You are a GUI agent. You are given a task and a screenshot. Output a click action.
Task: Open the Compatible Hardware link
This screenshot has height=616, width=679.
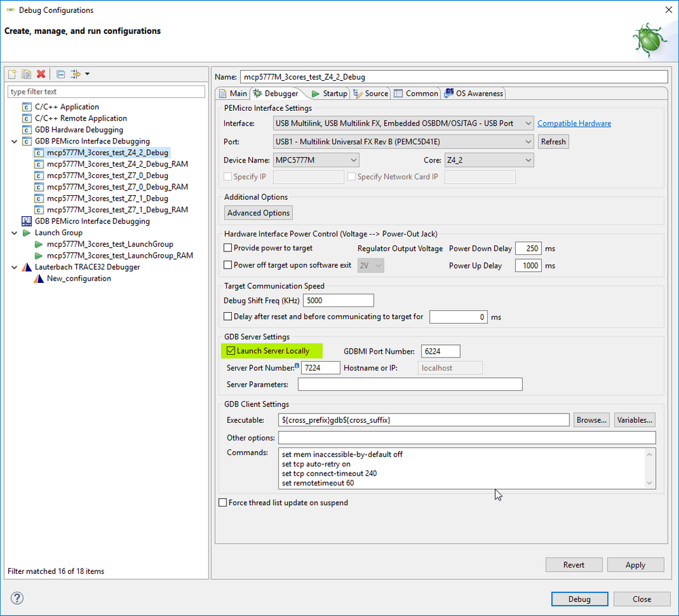pos(574,124)
